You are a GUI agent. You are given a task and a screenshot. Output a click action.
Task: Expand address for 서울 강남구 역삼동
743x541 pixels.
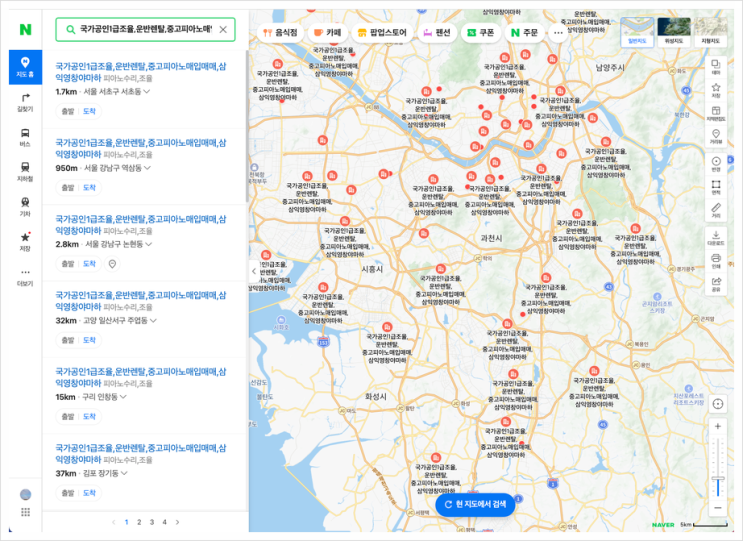[x=147, y=168]
